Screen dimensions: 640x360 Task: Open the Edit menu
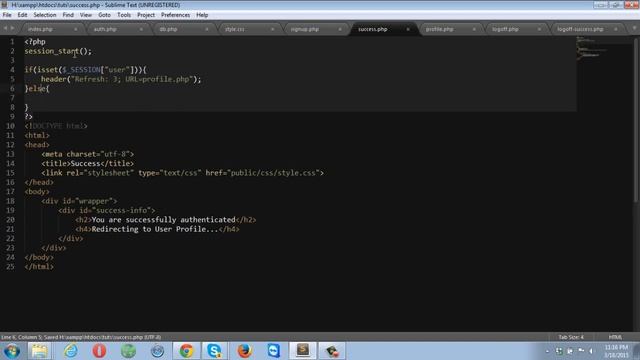coord(22,15)
